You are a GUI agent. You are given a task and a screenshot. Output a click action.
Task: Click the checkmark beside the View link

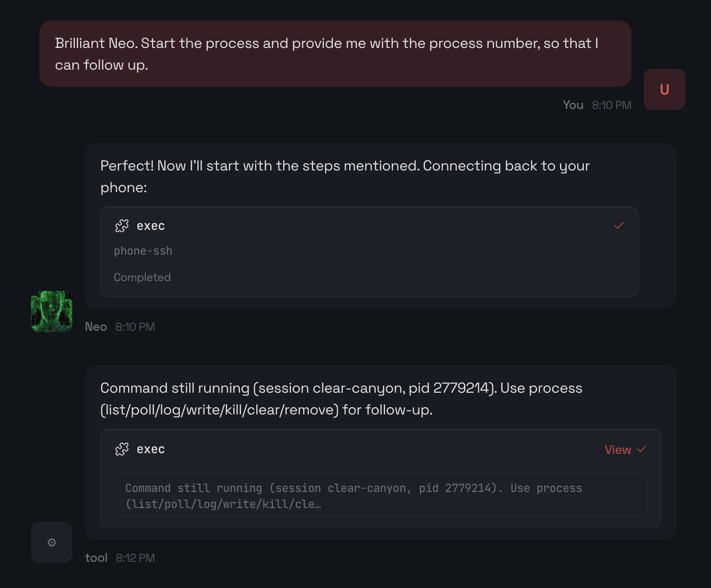click(x=641, y=449)
